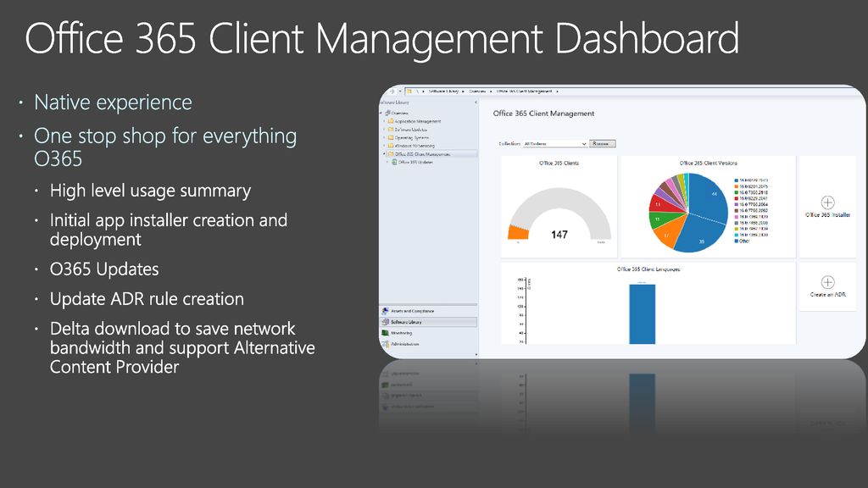Click the Office 365 Clients gauge chart
The height and width of the screenshot is (488, 868).
559,213
